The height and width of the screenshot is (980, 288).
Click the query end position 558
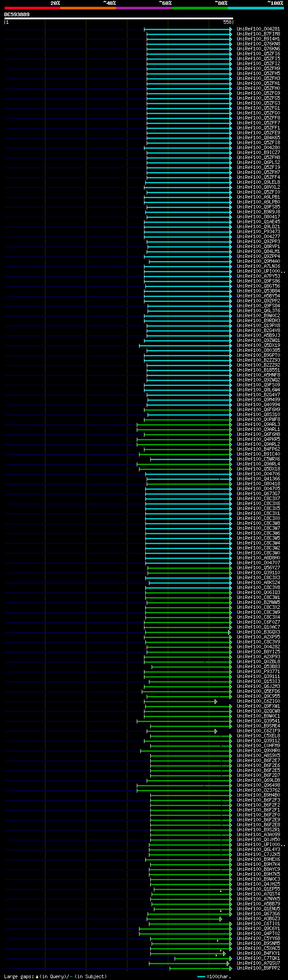(x=227, y=22)
